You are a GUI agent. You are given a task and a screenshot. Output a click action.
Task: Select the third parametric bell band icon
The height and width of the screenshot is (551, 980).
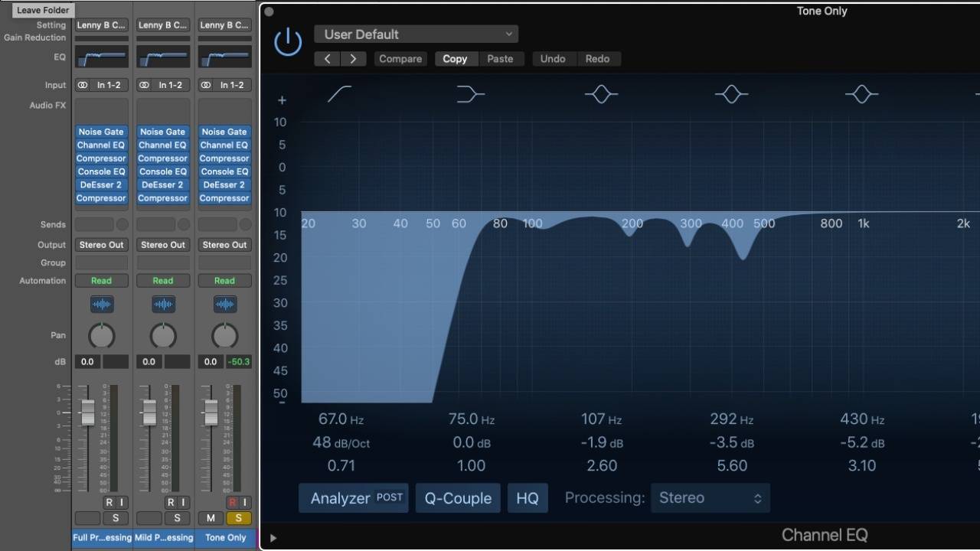pos(861,93)
